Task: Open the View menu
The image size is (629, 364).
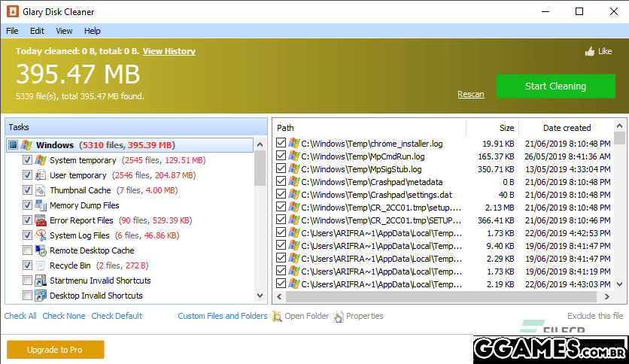Action: (64, 31)
